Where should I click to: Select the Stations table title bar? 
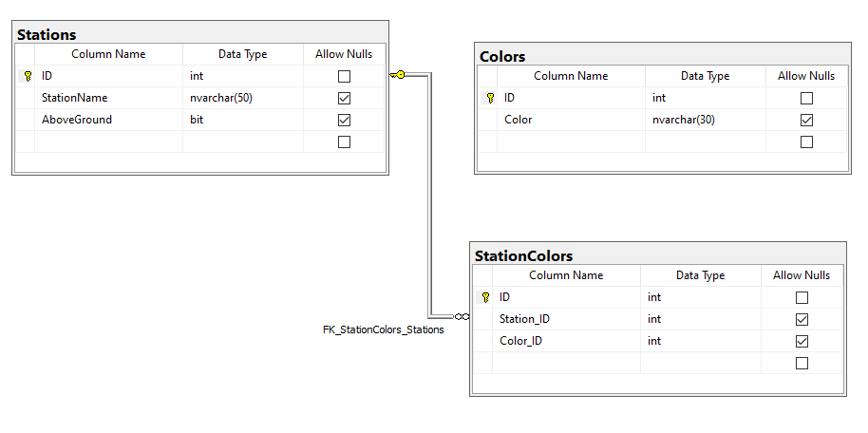[x=200, y=34]
